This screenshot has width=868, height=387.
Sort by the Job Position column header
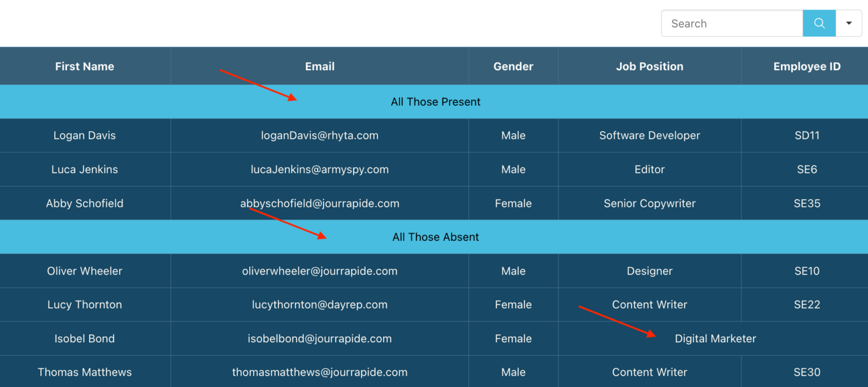tap(649, 66)
